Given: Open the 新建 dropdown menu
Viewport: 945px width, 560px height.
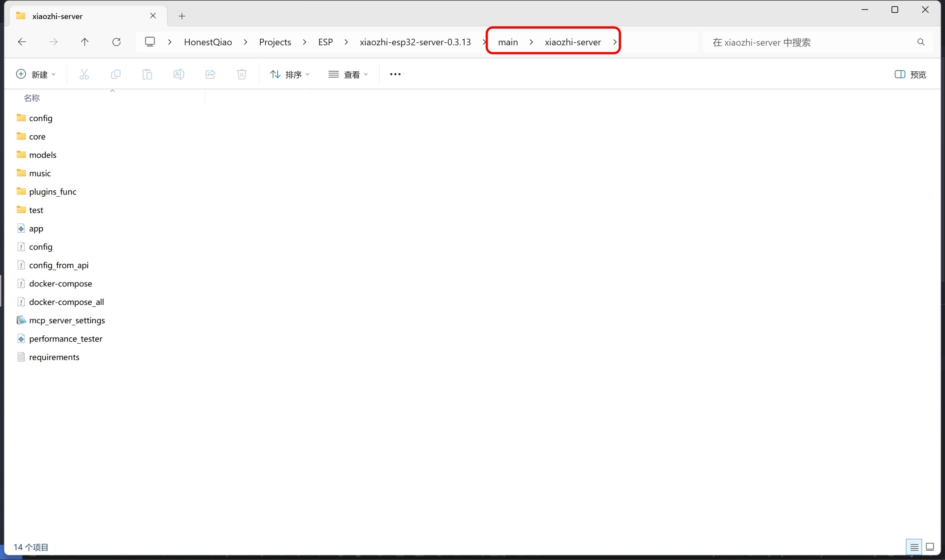Looking at the screenshot, I should pos(36,74).
